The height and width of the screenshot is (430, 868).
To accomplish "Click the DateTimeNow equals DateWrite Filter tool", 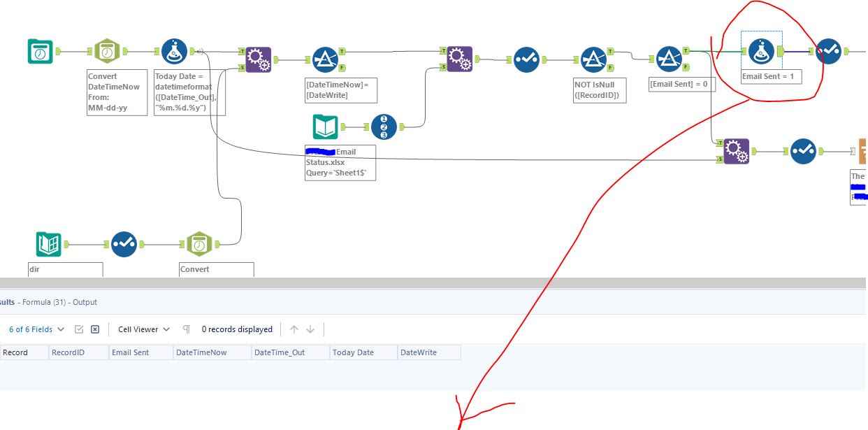I will pyautogui.click(x=326, y=59).
